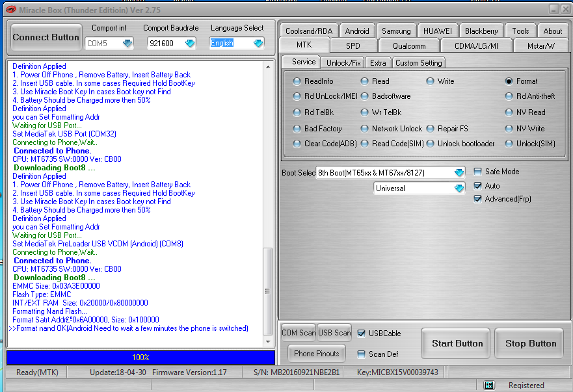Open the Qualcomm tab

pos(409,46)
